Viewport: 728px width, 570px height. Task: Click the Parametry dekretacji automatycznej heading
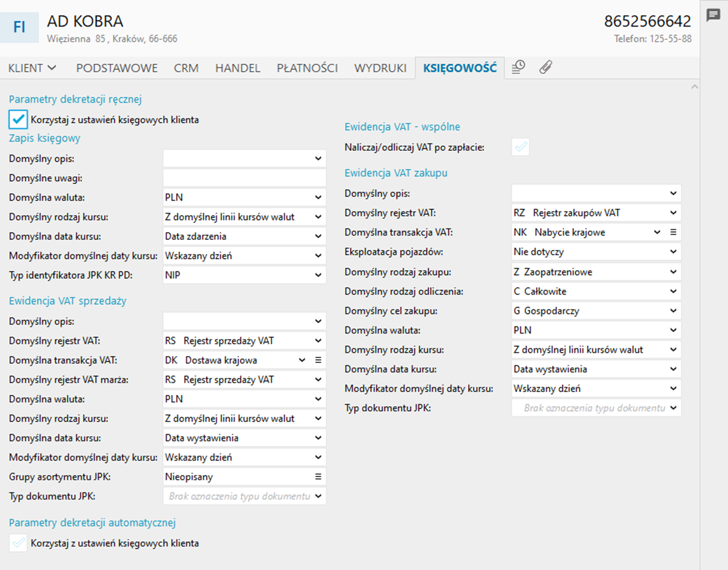[92, 522]
